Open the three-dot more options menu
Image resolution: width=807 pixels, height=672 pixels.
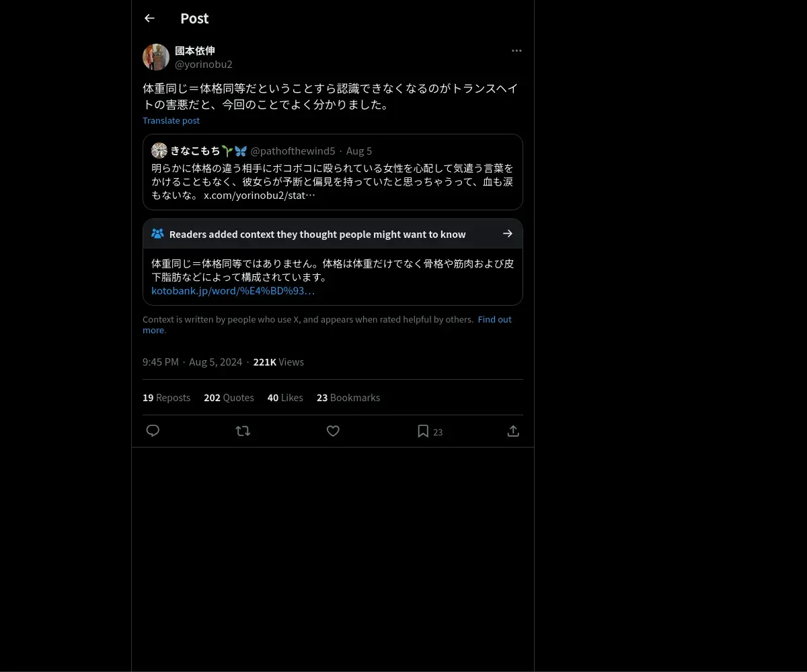pos(516,50)
